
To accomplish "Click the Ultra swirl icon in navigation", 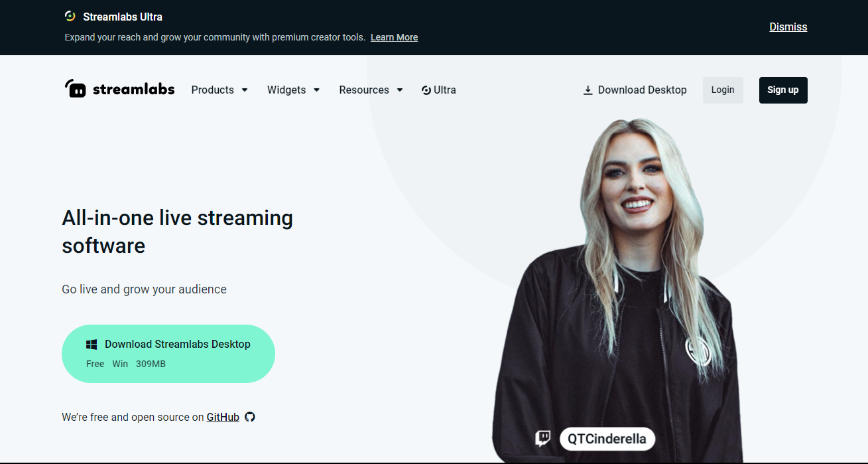I will point(426,90).
